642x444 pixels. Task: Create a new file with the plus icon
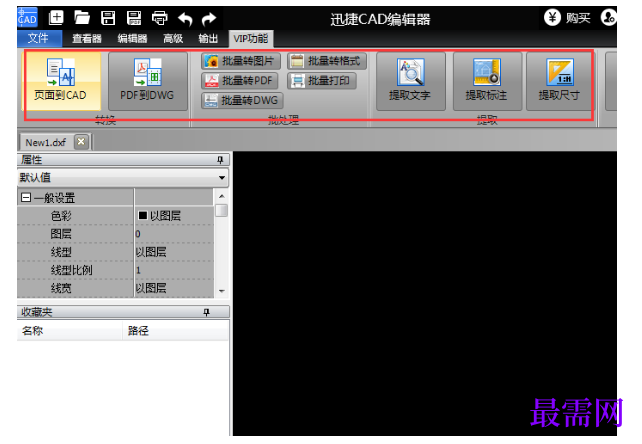coord(56,18)
